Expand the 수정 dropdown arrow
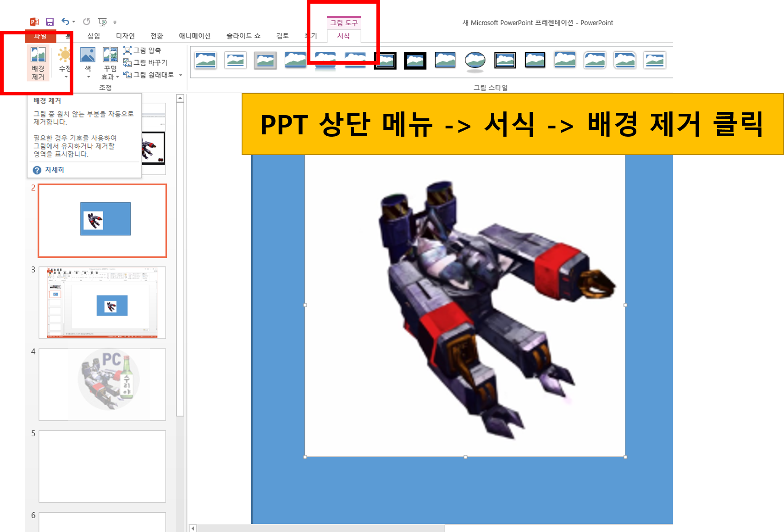This screenshot has height=532, width=784. 66,77
